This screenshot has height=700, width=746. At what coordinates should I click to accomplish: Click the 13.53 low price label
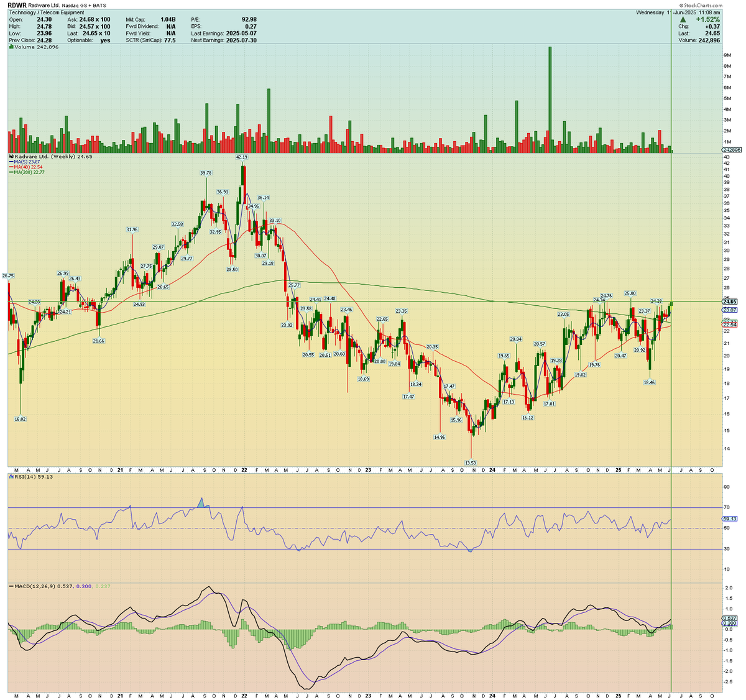point(471,463)
